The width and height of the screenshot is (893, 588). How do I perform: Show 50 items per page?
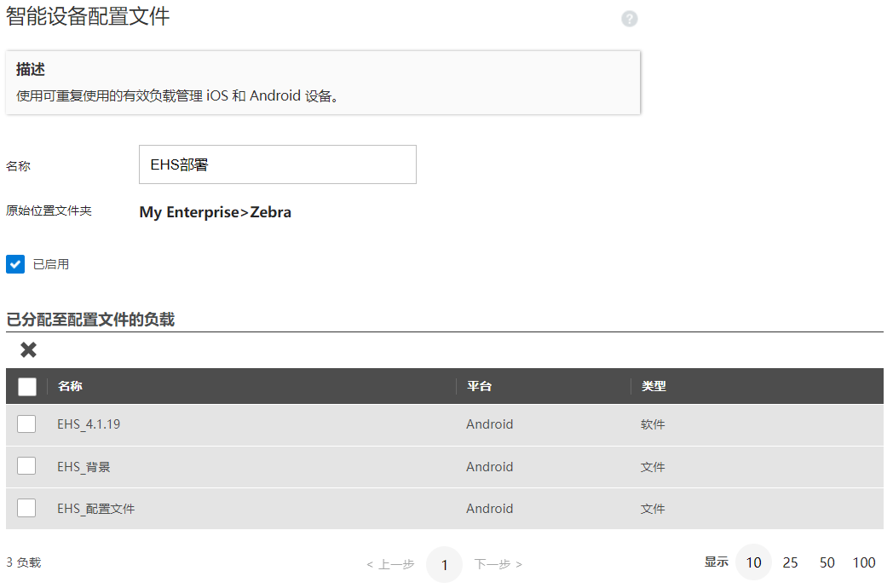[x=827, y=562]
